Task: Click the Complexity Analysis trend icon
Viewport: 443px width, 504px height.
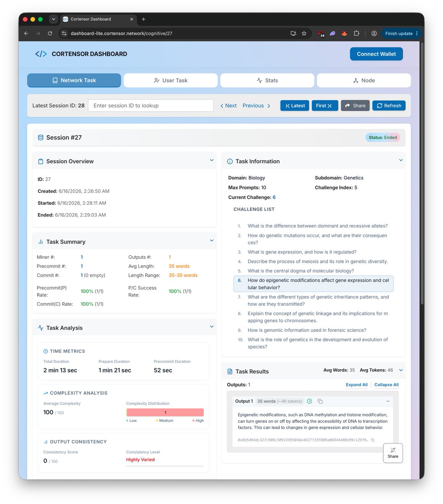Action: 45,393
